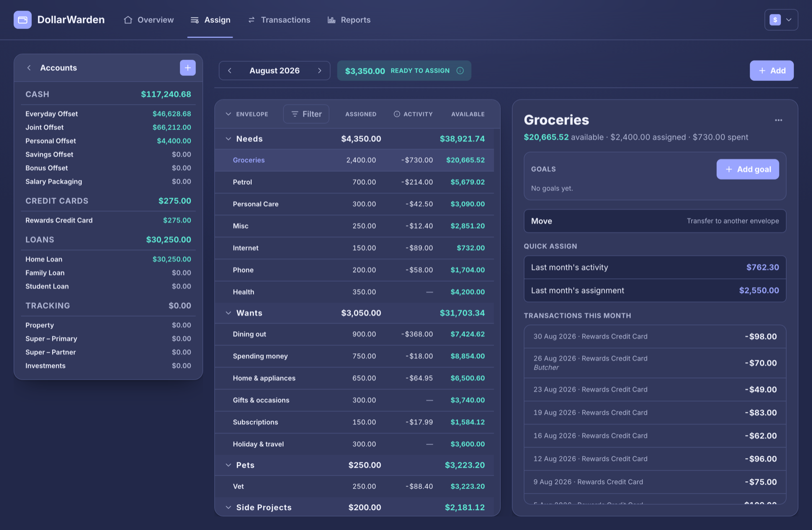Add new account with plus icon

tap(188, 68)
